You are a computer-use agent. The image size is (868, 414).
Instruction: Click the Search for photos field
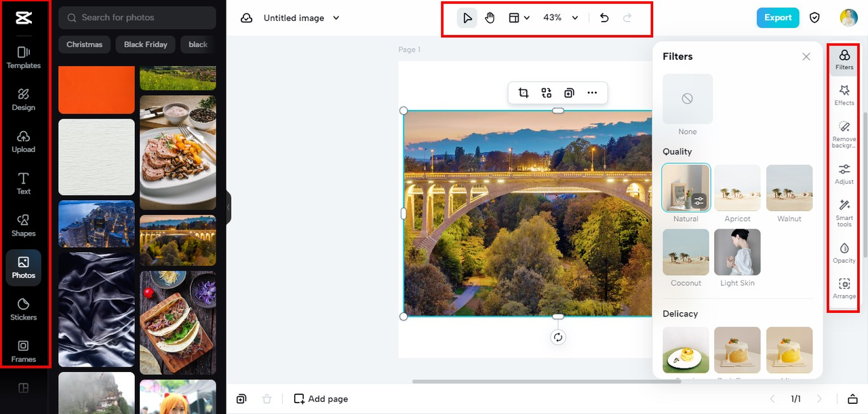pos(137,18)
